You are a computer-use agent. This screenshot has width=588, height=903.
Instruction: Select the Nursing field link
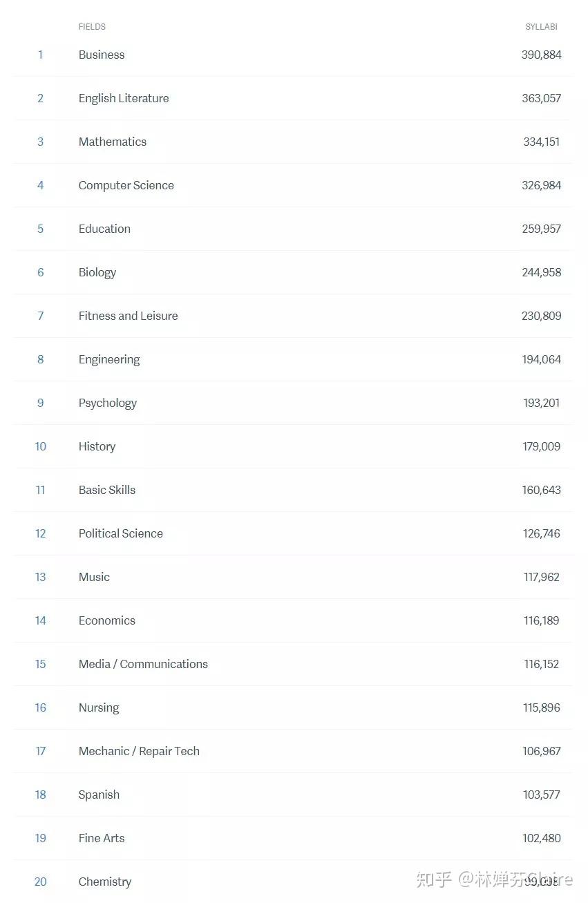click(99, 707)
